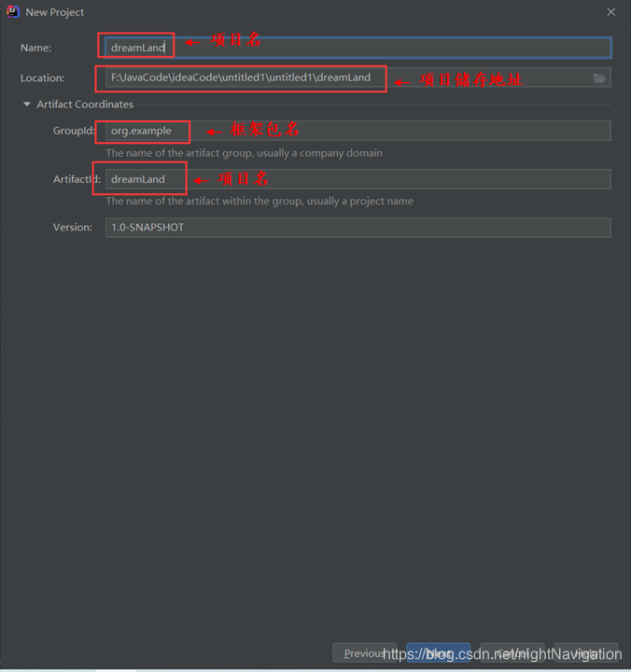The image size is (631, 672).
Task: Click the Version field 1.0-SNAPSHOT
Action: coord(358,227)
